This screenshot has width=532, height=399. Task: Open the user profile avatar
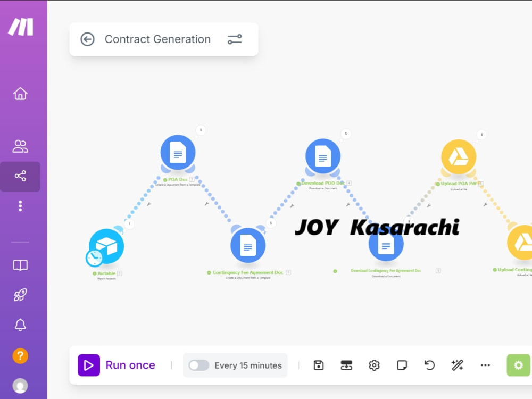[x=20, y=386]
